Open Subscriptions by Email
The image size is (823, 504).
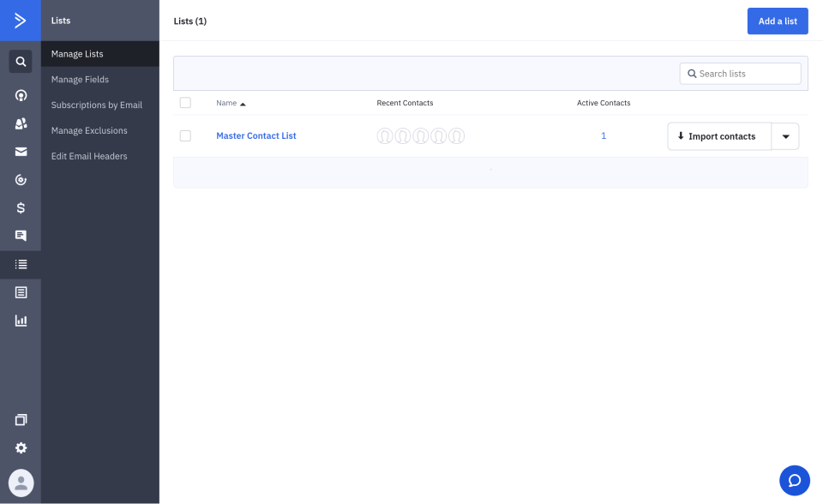tap(97, 105)
